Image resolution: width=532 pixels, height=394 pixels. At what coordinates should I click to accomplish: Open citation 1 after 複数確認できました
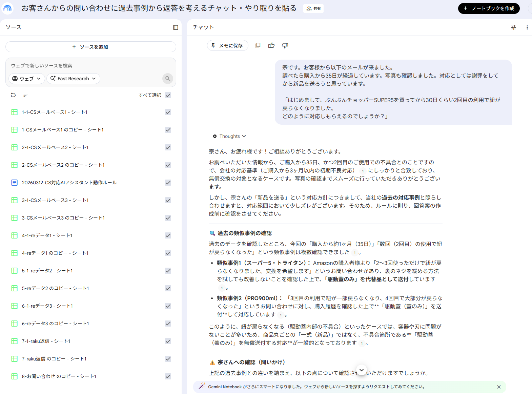click(x=354, y=253)
